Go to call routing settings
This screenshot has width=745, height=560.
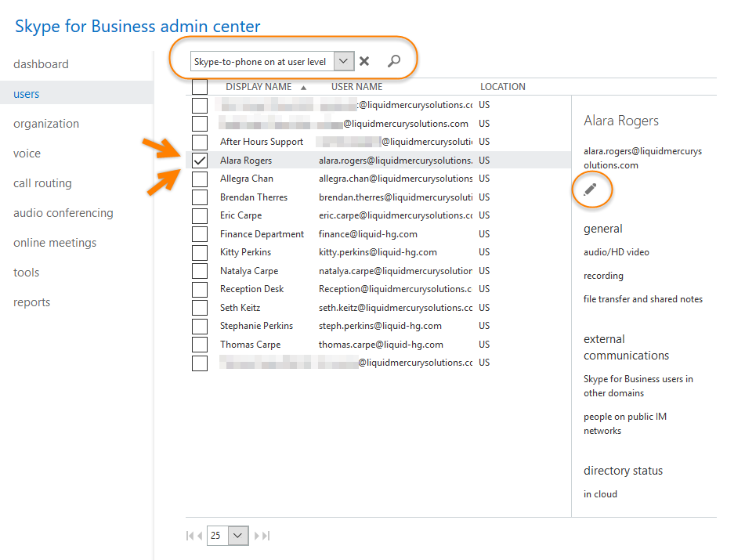[x=42, y=183]
